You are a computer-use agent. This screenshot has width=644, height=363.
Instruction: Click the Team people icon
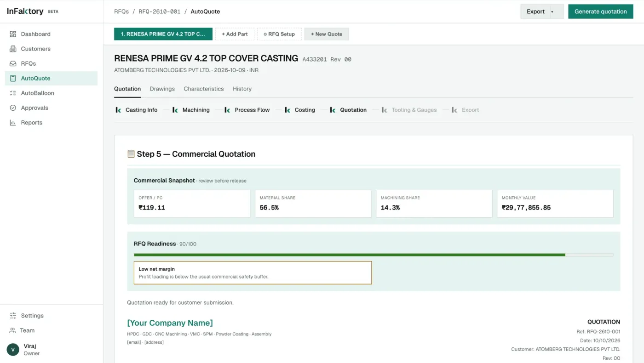12,330
